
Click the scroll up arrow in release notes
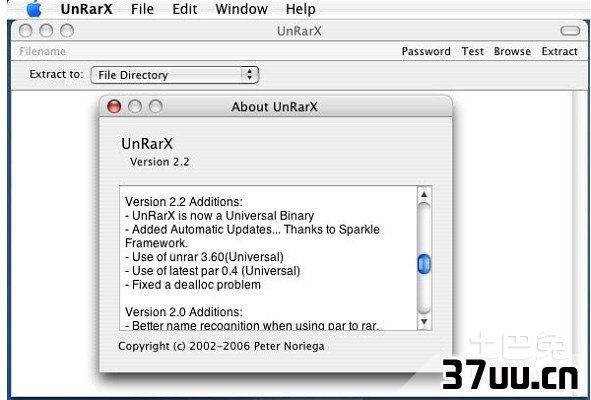(x=424, y=195)
